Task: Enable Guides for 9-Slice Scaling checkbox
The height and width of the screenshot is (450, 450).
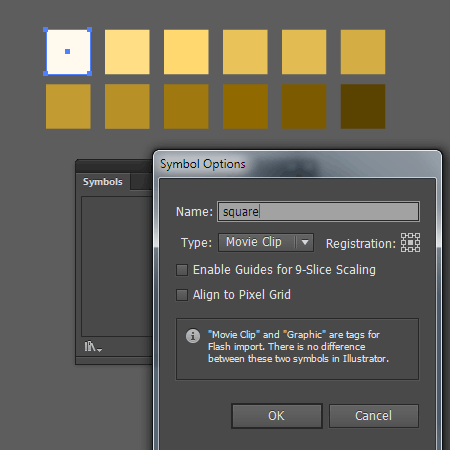Action: tap(182, 270)
